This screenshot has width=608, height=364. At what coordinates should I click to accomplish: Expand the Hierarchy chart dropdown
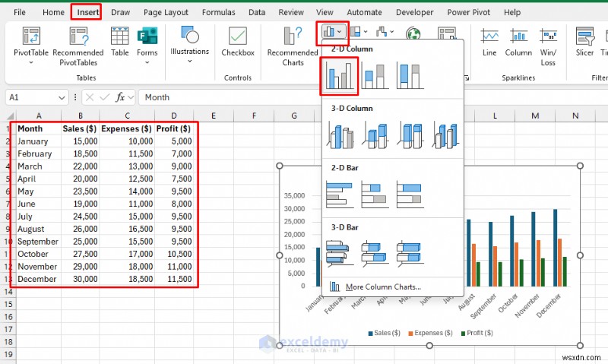click(x=366, y=31)
